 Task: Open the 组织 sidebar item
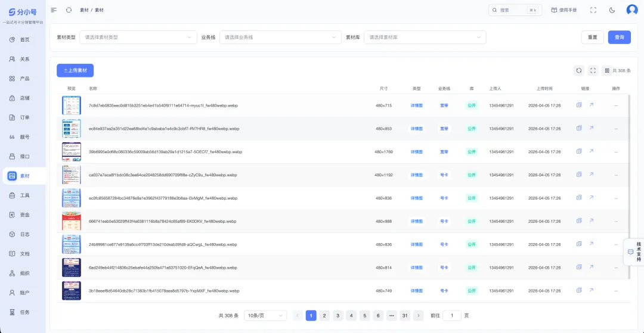(23, 273)
